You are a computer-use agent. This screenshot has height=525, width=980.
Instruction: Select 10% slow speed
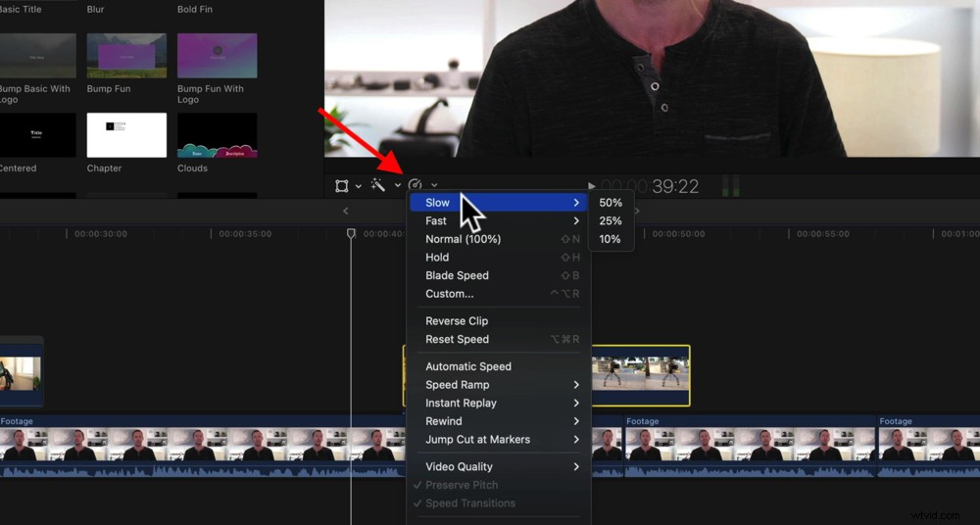pos(611,239)
